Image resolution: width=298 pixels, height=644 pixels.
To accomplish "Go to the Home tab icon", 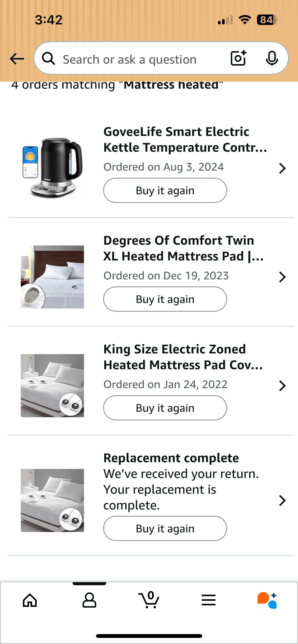I will coord(30,600).
